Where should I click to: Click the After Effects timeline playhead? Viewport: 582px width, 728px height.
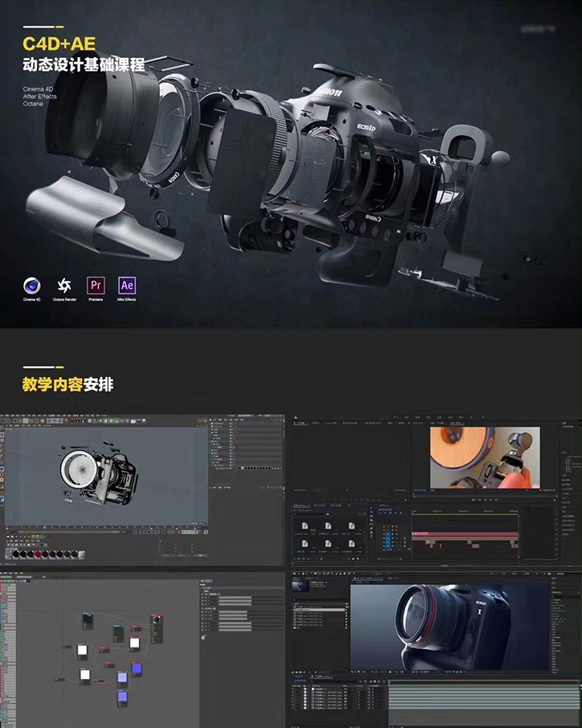pos(389,682)
